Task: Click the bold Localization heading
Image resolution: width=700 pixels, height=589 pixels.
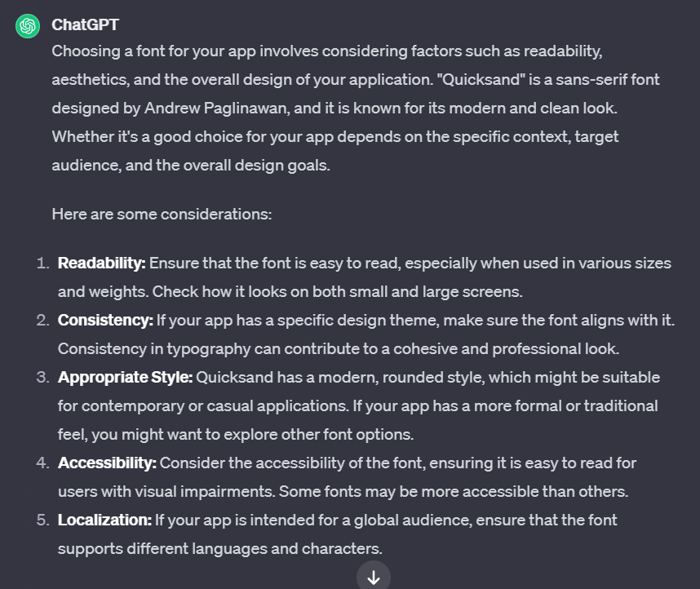Action: pos(104,520)
